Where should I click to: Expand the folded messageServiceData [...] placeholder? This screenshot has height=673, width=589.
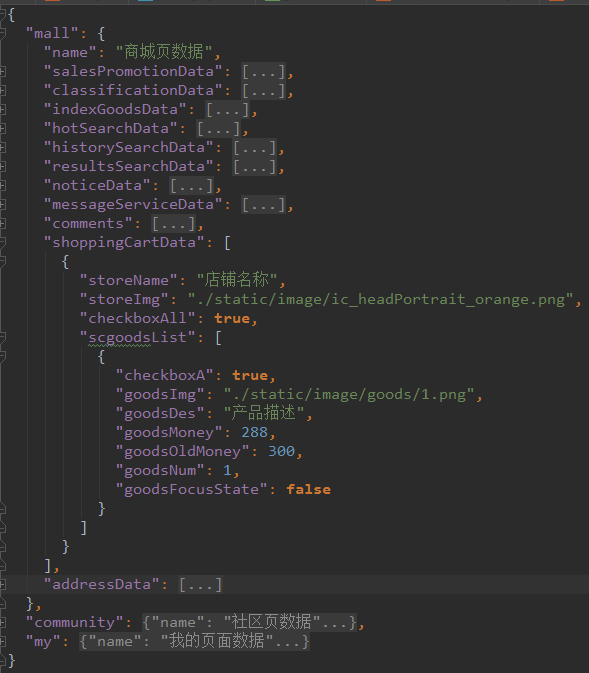(263, 204)
